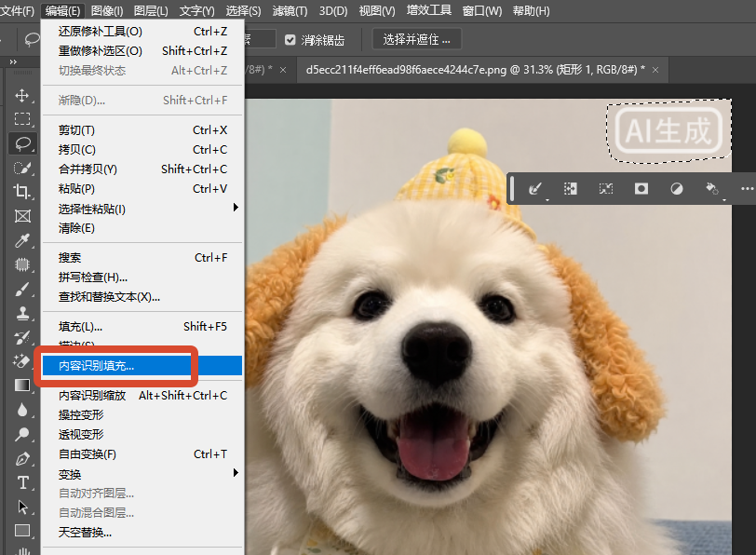Select the Lasso tool in toolbar

(22, 143)
